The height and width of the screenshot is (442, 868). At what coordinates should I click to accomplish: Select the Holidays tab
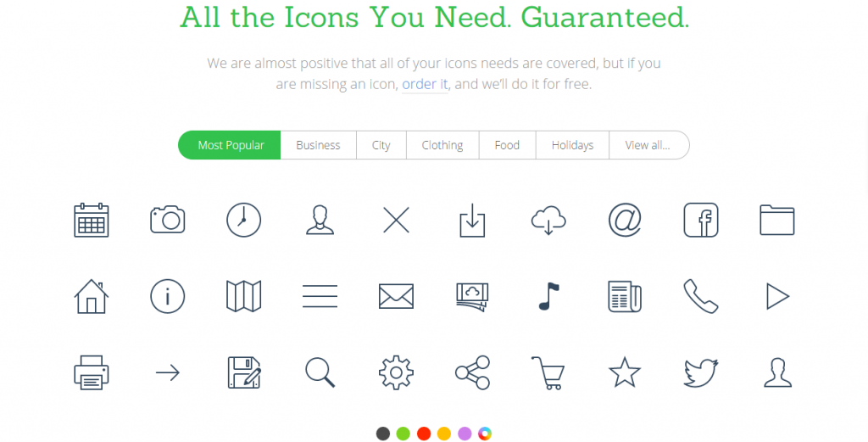click(572, 145)
